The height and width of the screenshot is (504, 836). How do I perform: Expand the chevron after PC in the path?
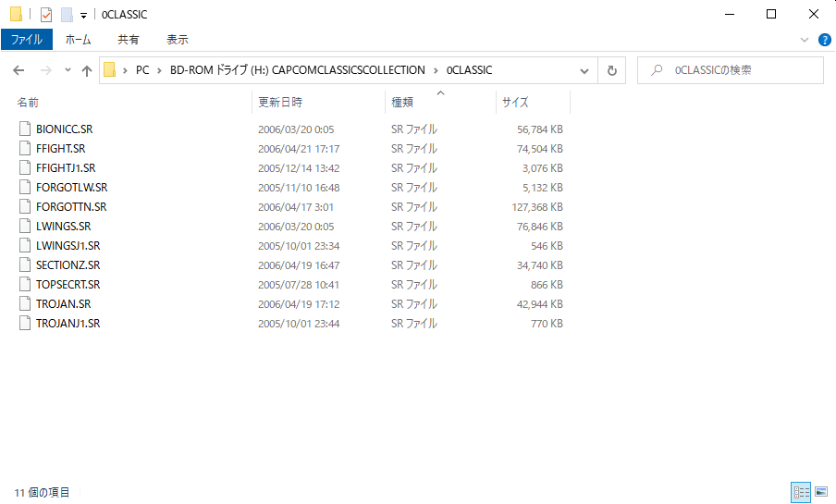pos(159,70)
